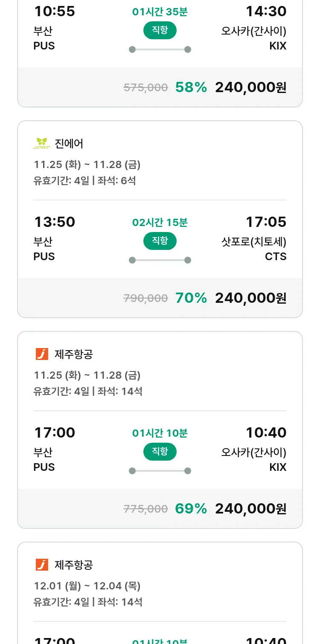Screen dimensions: 320x644
Task: Click the 17:05 arrival time
Action: (x=266, y=222)
